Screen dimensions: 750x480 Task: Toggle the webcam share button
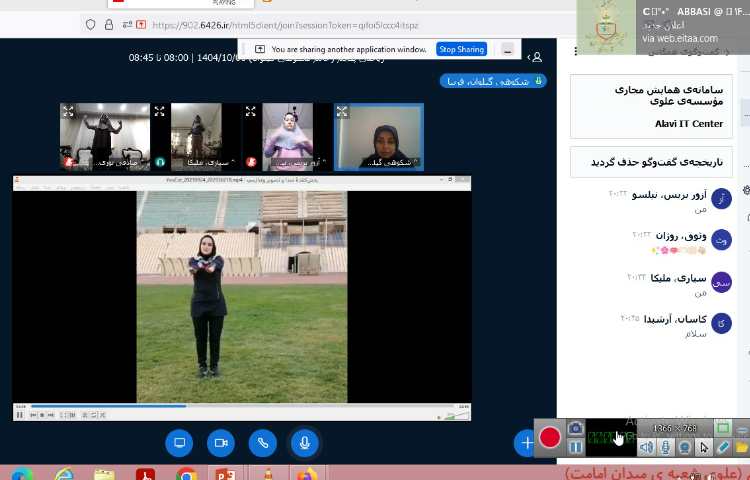[221, 443]
